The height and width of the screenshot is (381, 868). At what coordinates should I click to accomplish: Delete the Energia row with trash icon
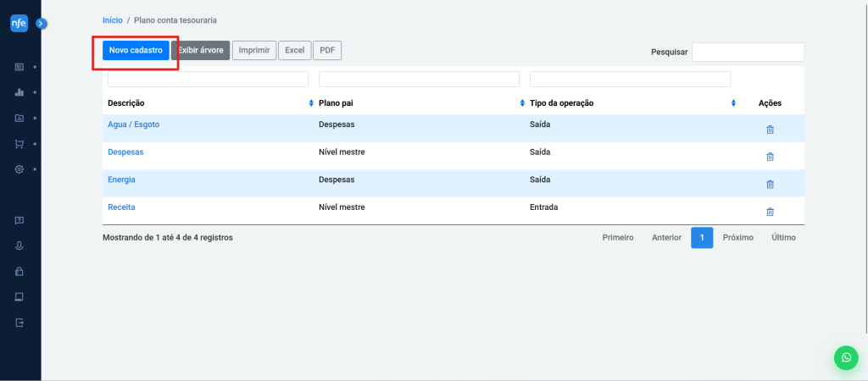(x=770, y=184)
